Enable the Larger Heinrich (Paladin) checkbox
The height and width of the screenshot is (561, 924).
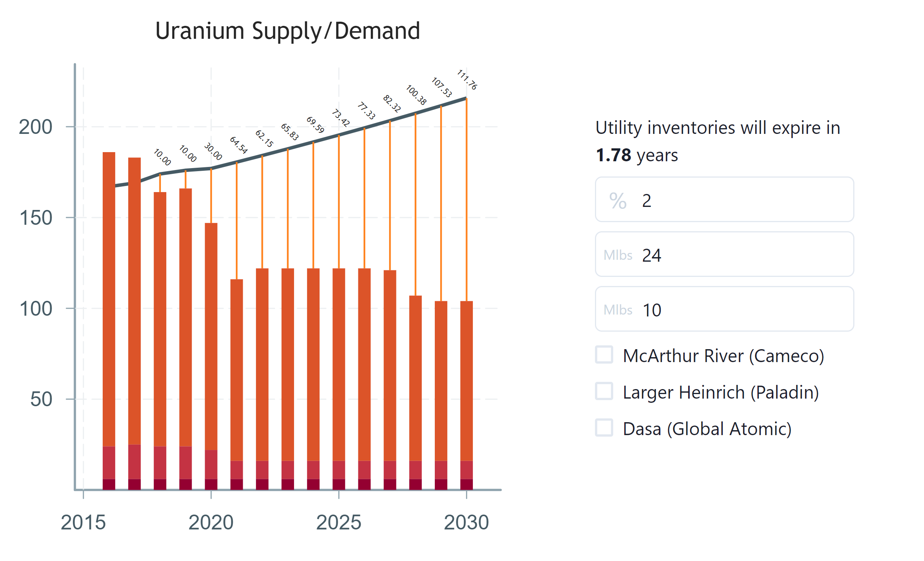pyautogui.click(x=604, y=391)
